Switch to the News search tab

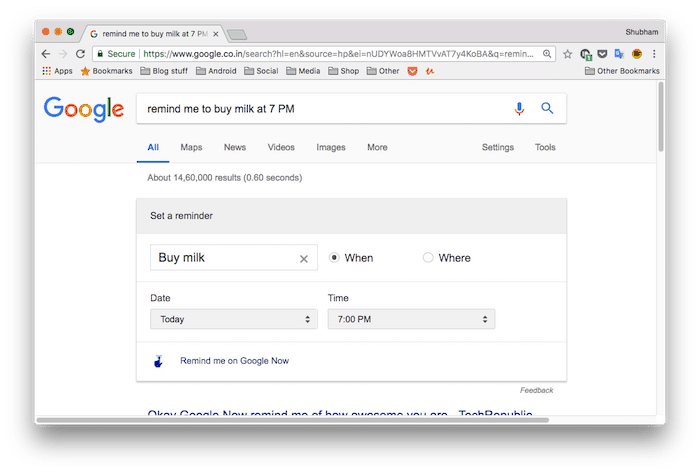[x=235, y=148]
